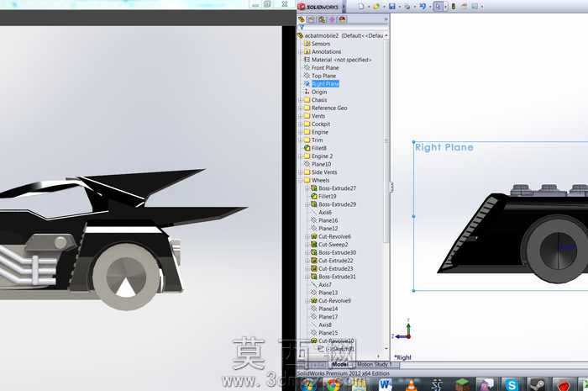Image resolution: width=588 pixels, height=391 pixels.
Task: Expand the Boss-Extrude27 feature
Action: click(x=307, y=188)
